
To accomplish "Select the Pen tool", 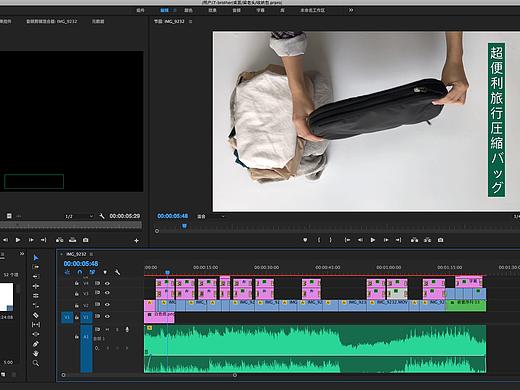I will pos(36,344).
